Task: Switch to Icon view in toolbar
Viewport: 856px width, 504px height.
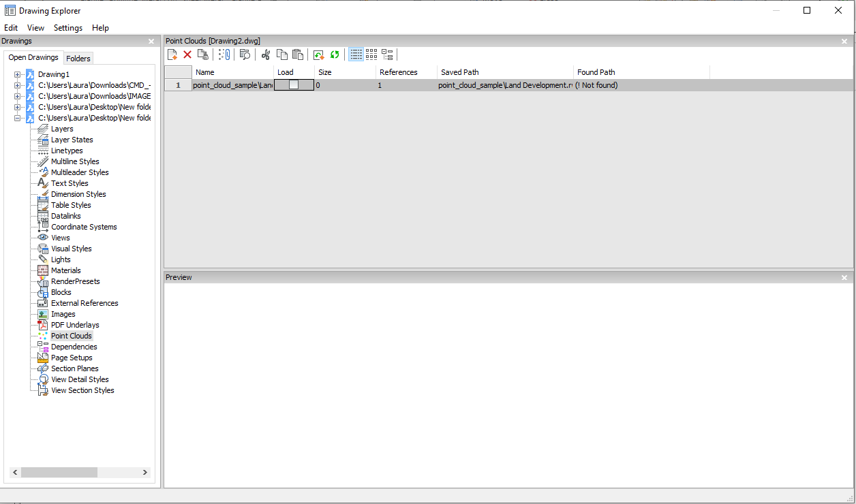Action: (371, 54)
